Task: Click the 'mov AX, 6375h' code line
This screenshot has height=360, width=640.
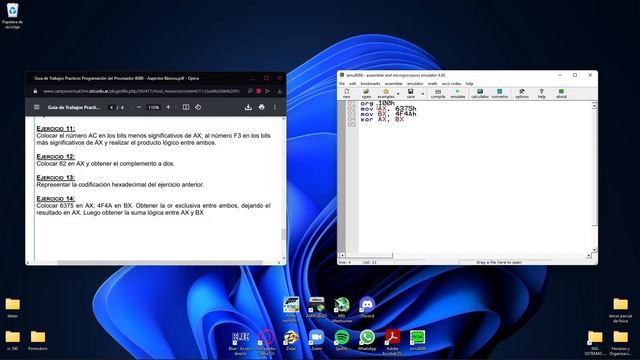Action: click(x=388, y=109)
